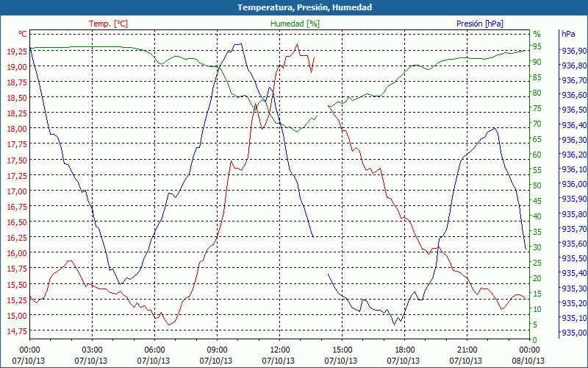This screenshot has height=368, width=588.
Task: Select the blue "Presión [hPa]" legend label
Action: click(x=480, y=24)
